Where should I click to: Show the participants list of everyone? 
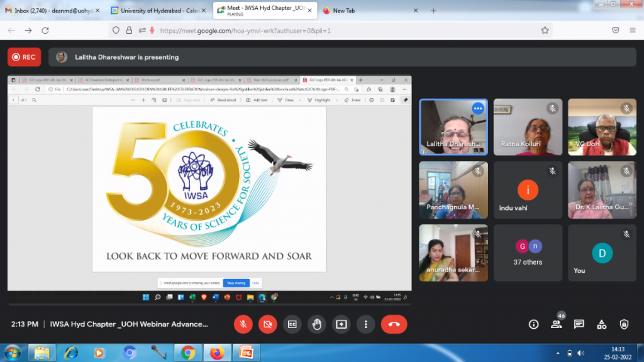coord(557,324)
